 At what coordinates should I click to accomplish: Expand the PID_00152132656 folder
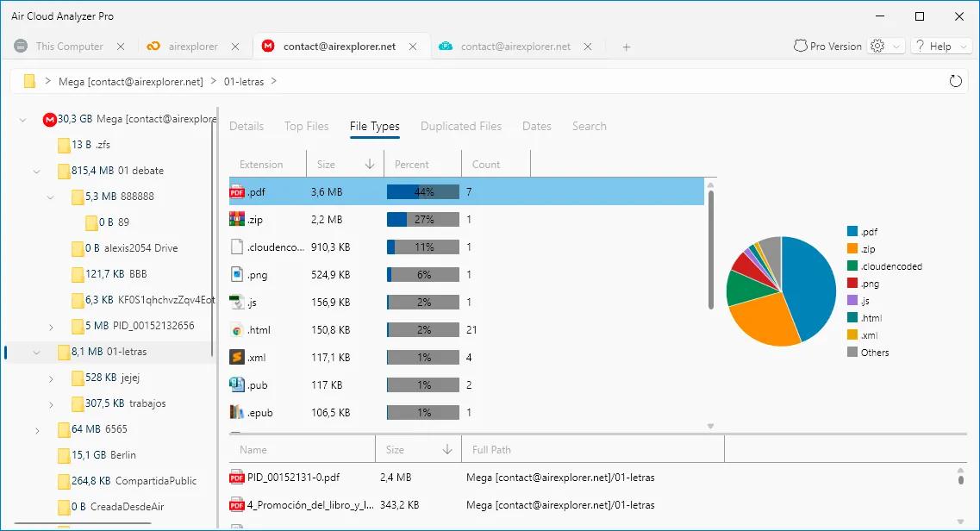51,327
